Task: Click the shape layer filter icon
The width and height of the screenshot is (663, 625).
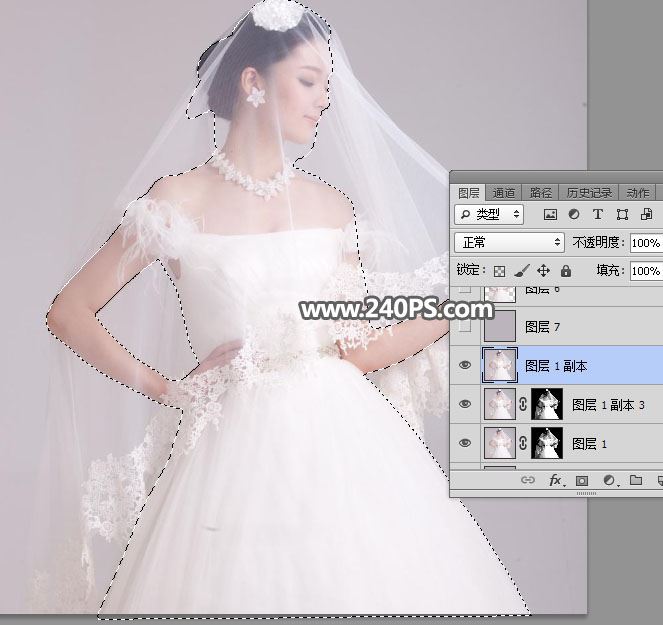Action: click(x=622, y=214)
